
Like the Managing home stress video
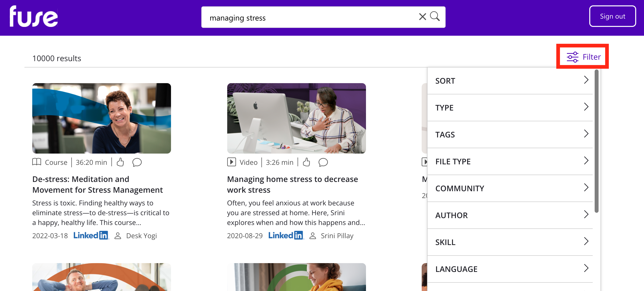[x=307, y=162]
